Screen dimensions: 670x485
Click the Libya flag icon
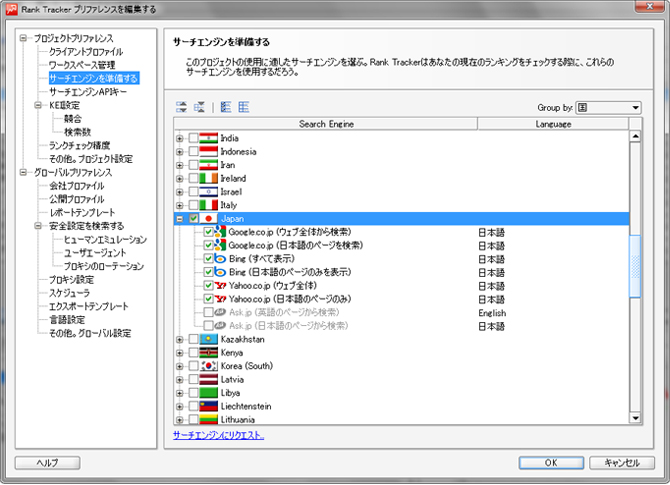[x=209, y=393]
